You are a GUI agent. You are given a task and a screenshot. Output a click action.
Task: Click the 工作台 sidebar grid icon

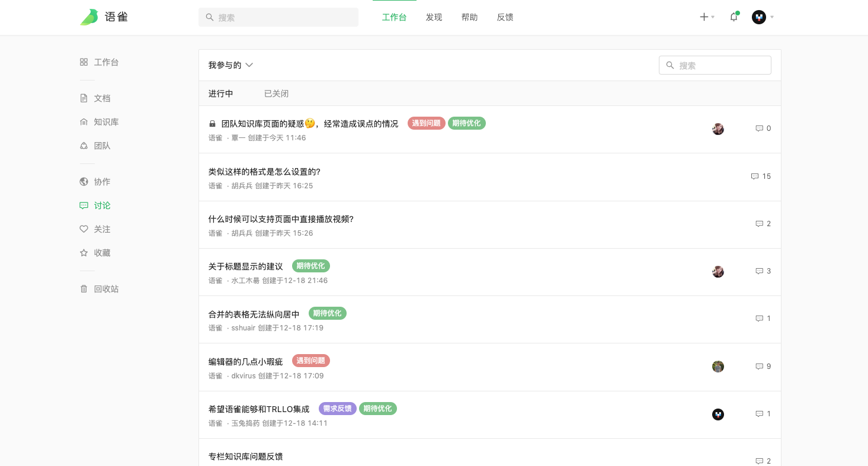(84, 62)
